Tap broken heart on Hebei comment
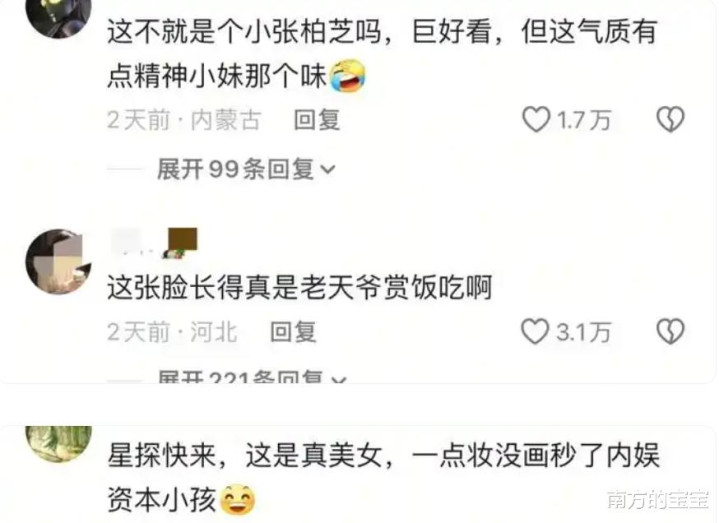 [x=670, y=331]
